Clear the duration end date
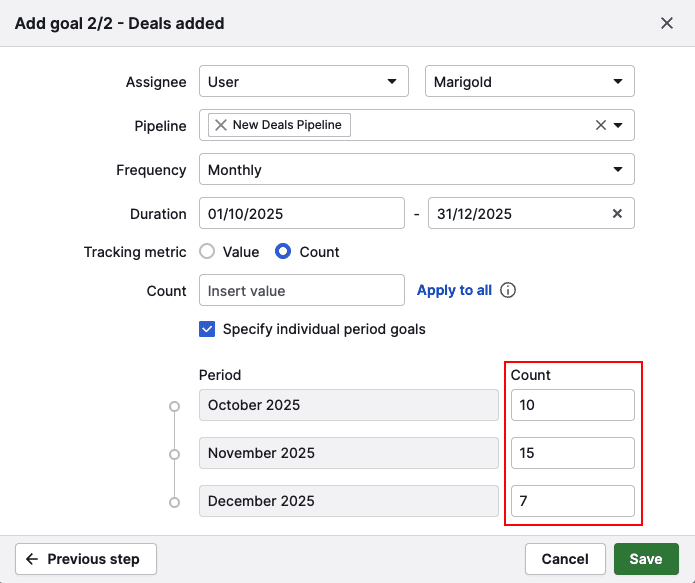 pos(617,214)
